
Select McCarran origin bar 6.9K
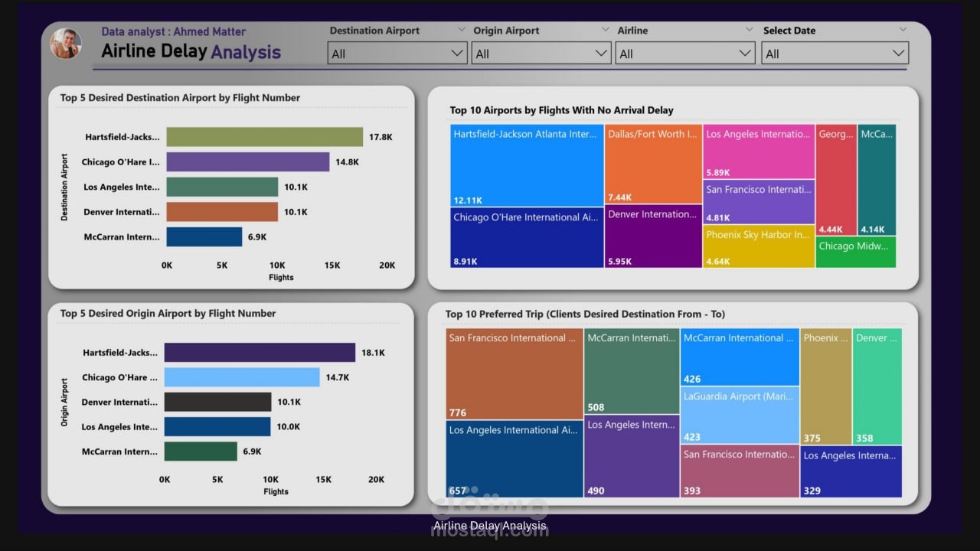tap(201, 452)
